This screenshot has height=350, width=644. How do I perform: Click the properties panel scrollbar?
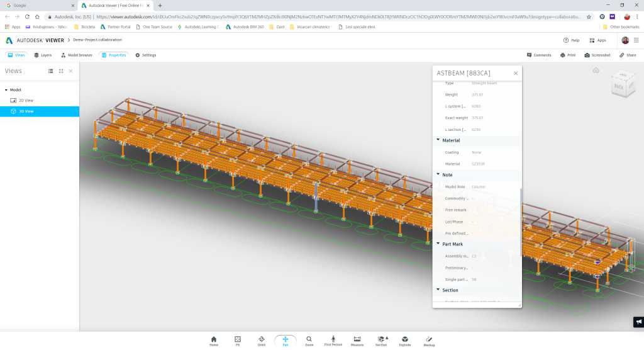tap(521, 222)
